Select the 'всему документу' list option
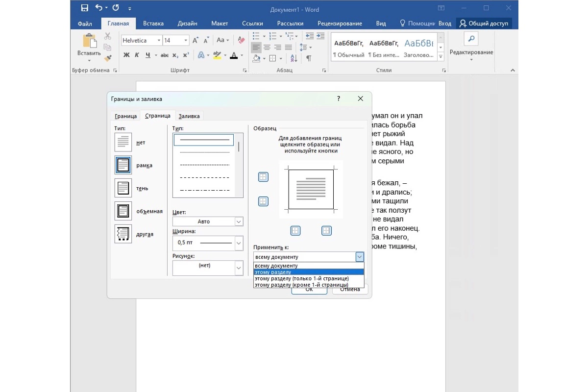Viewport: 588px width, 392px height. pyautogui.click(x=309, y=266)
